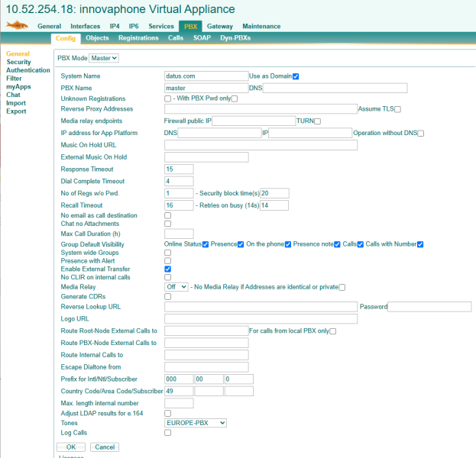Screen dimensions: 476x458
Task: Check No email as call destination
Action: 167,215
